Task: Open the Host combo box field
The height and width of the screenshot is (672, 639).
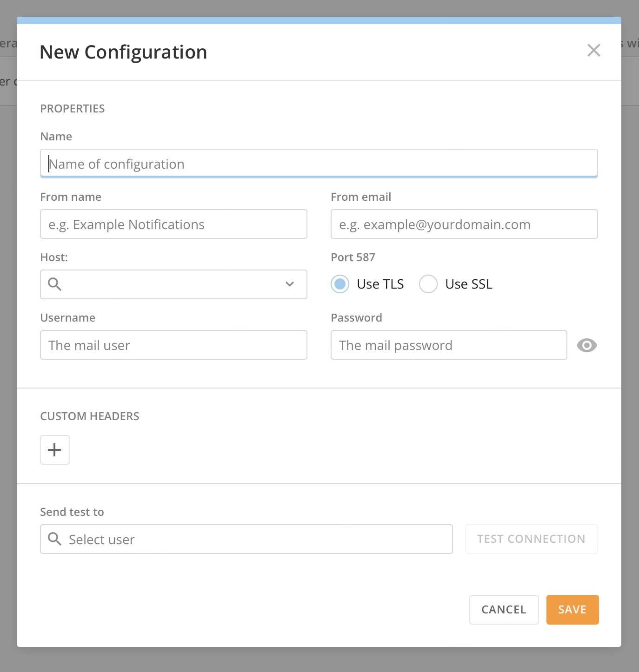Action: pos(172,284)
